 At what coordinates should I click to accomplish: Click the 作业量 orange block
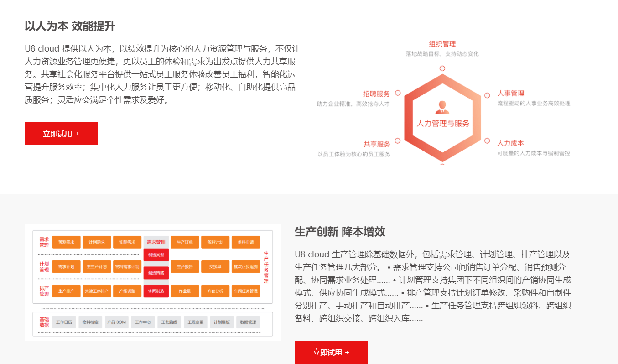(185, 291)
